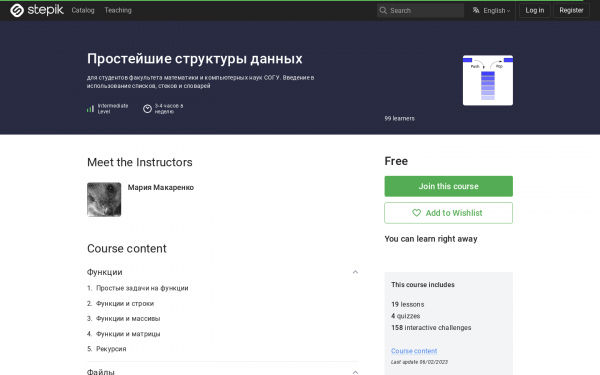Click the 3-4 часов в неделю label
This screenshot has height=375, width=600.
point(169,109)
